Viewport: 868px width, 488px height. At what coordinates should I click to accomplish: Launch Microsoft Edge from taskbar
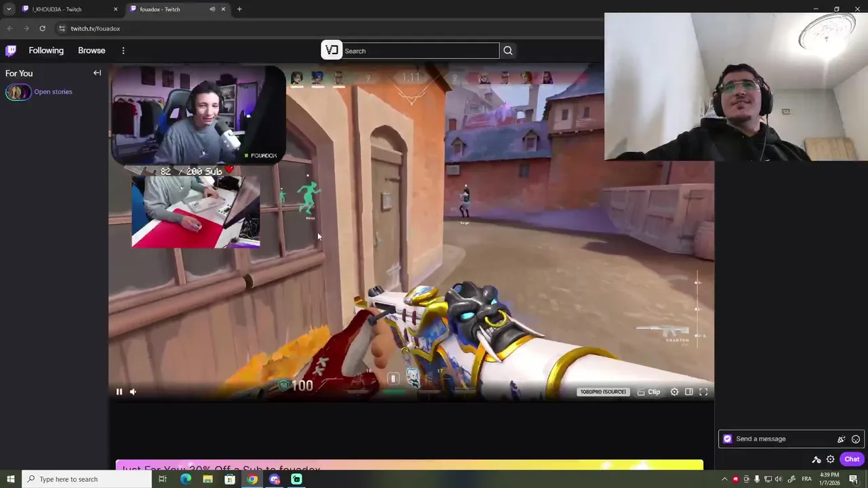point(185,479)
